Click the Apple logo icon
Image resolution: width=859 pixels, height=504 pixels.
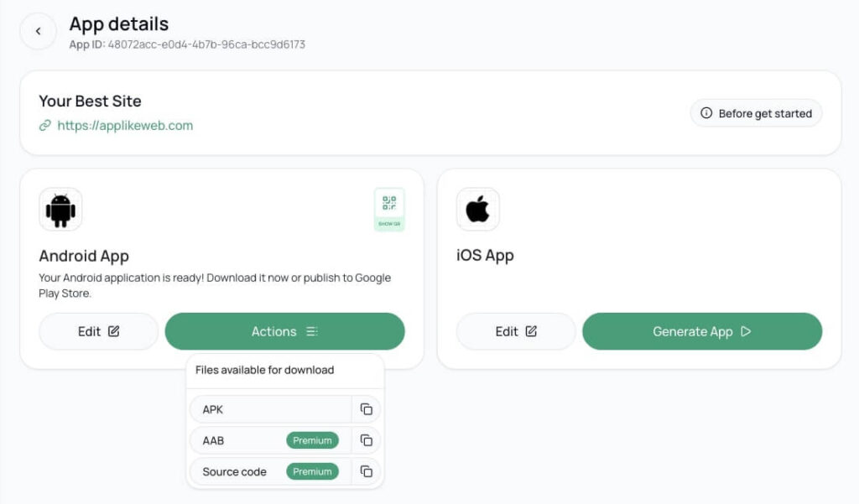coord(477,210)
